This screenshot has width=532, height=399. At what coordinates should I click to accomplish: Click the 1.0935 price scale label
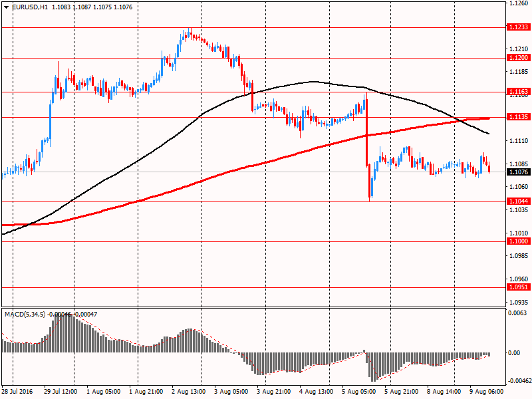(x=519, y=303)
